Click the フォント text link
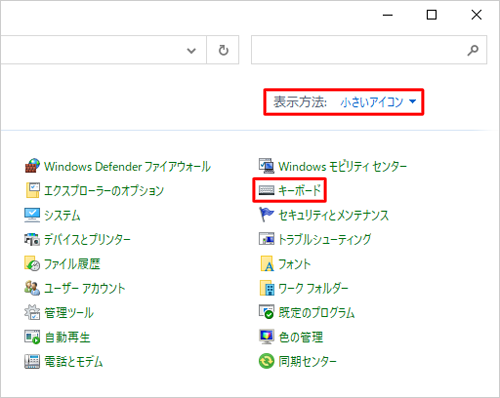500x398 pixels. click(x=295, y=264)
